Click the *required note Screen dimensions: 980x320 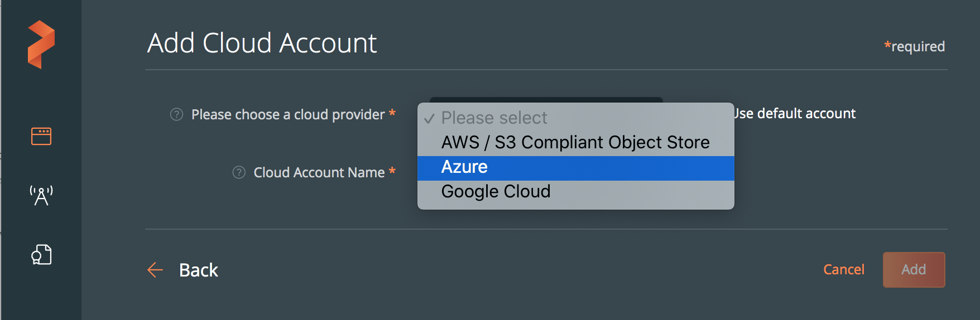(x=914, y=46)
